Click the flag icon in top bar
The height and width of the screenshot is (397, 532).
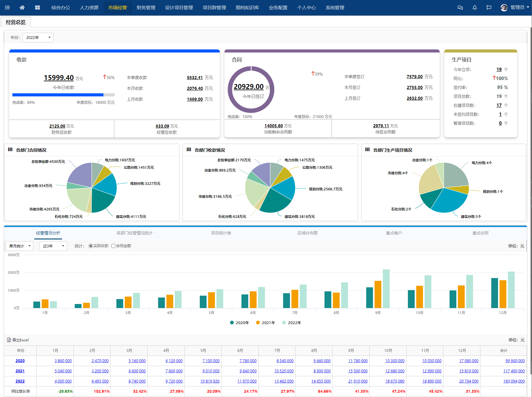(489, 7)
